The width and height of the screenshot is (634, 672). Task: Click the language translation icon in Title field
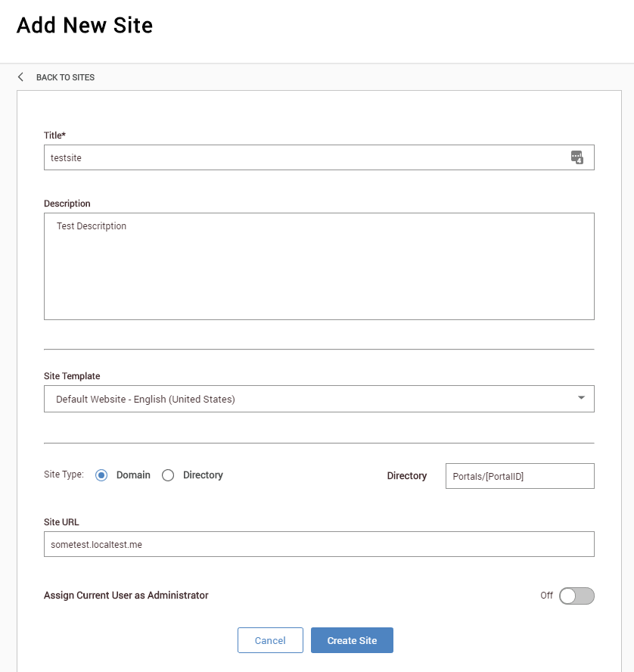[577, 157]
